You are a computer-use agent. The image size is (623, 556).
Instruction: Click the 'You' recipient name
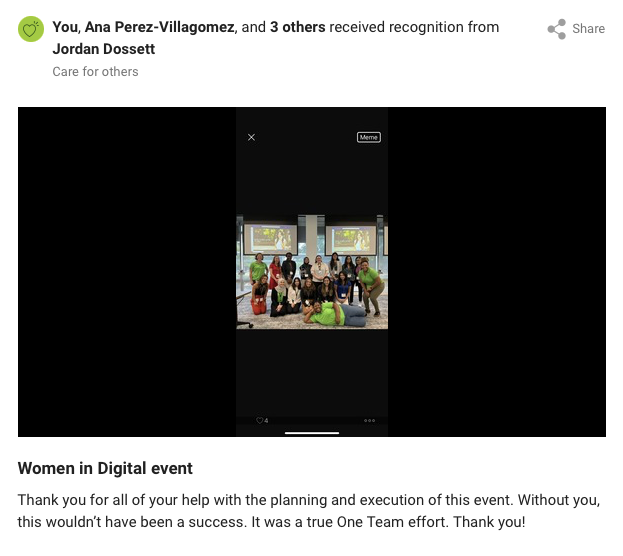click(x=66, y=27)
